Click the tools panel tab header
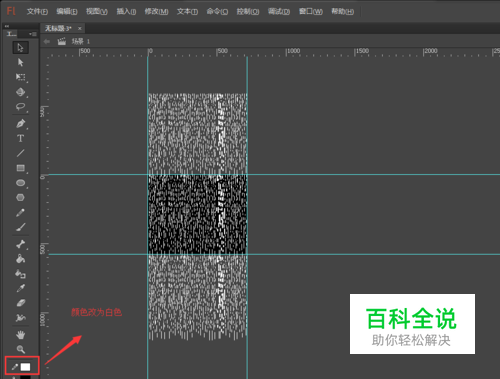The width and height of the screenshot is (500, 379). tap(12, 34)
